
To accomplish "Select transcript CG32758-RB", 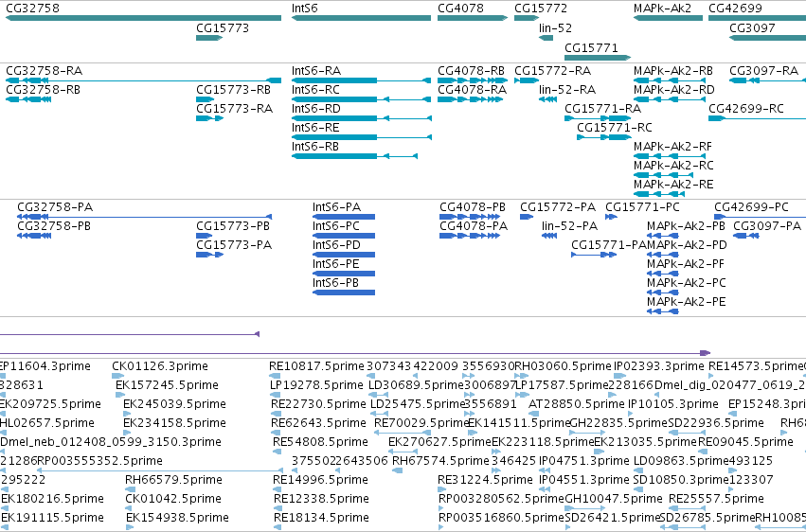I will tap(44, 89).
